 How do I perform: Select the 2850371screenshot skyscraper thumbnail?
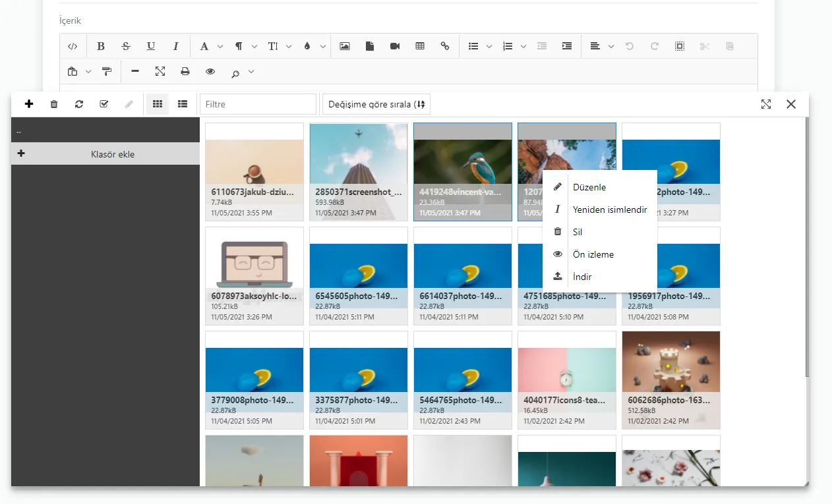(x=359, y=172)
